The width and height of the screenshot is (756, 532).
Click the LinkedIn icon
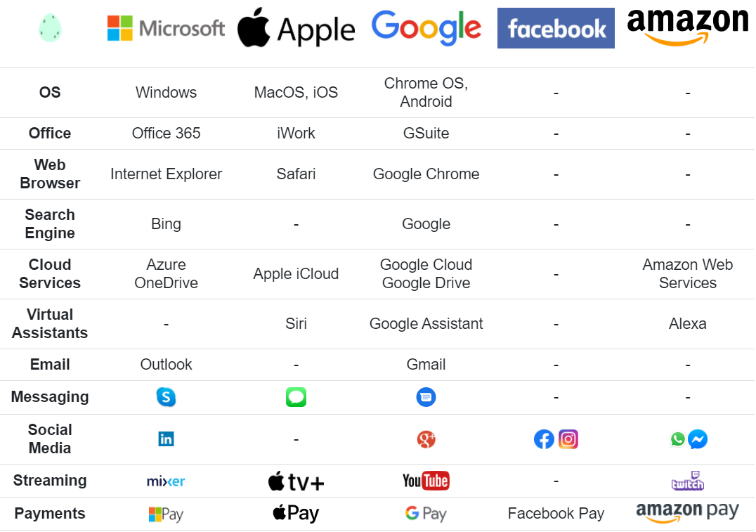[167, 439]
